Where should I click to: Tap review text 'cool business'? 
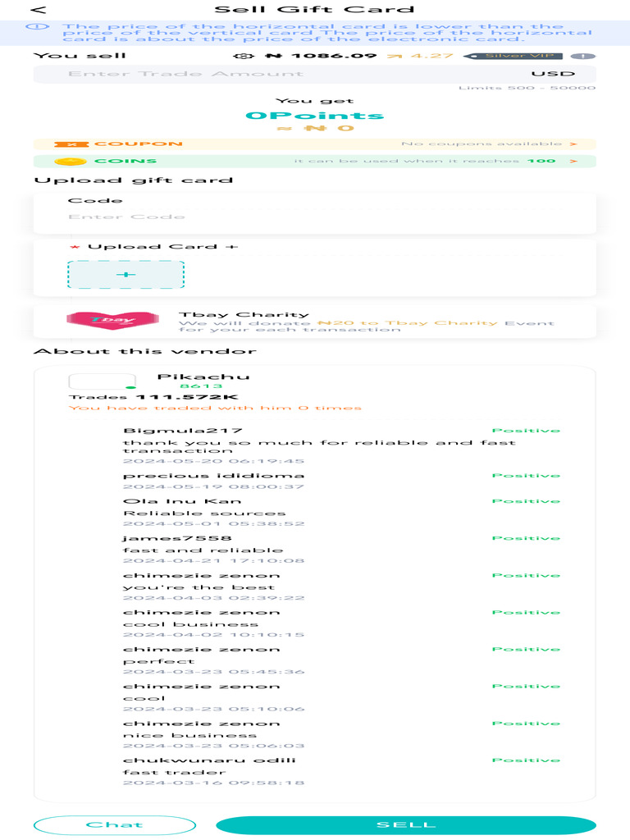[190, 624]
